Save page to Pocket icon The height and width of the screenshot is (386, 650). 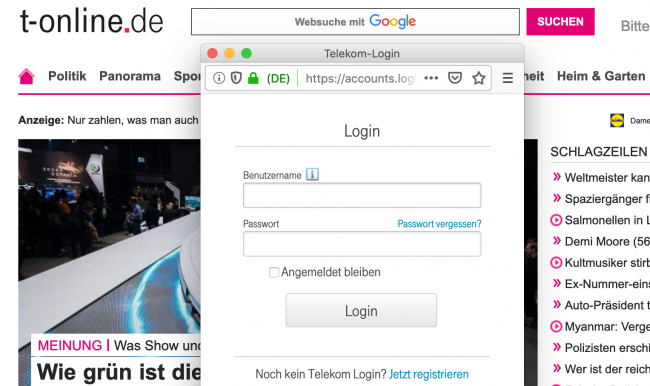pyautogui.click(x=455, y=78)
